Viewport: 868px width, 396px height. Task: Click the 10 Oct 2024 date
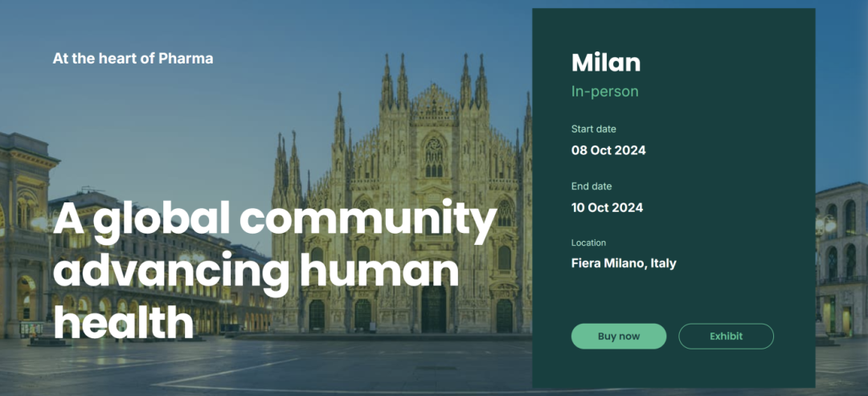608,208
